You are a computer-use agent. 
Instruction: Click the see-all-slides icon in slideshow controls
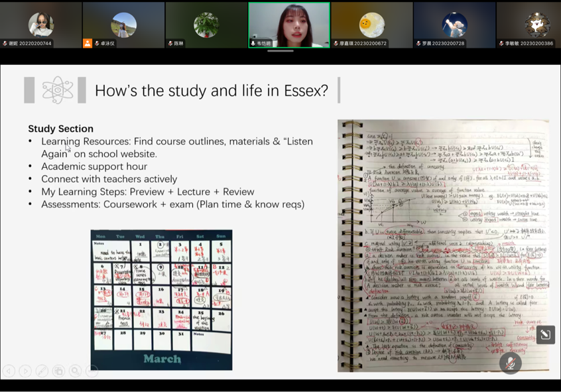tap(58, 371)
